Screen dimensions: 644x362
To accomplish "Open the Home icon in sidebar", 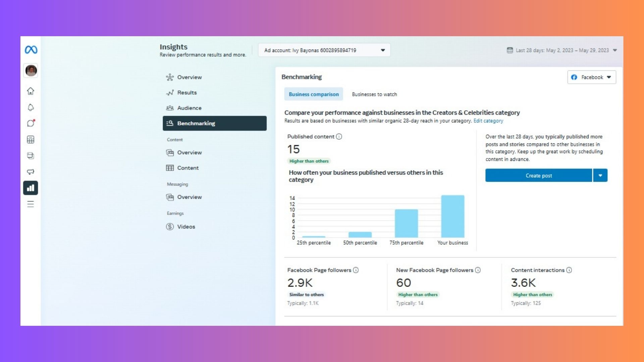I will pyautogui.click(x=31, y=91).
